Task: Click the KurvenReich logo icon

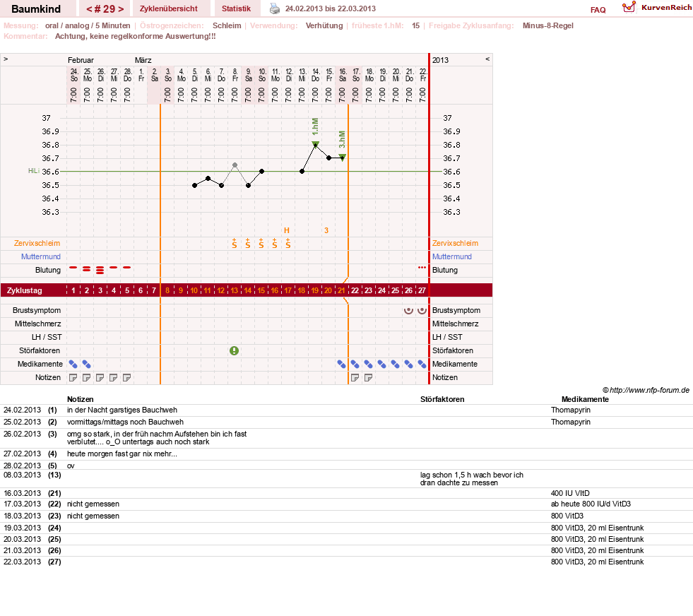Action: coord(629,7)
